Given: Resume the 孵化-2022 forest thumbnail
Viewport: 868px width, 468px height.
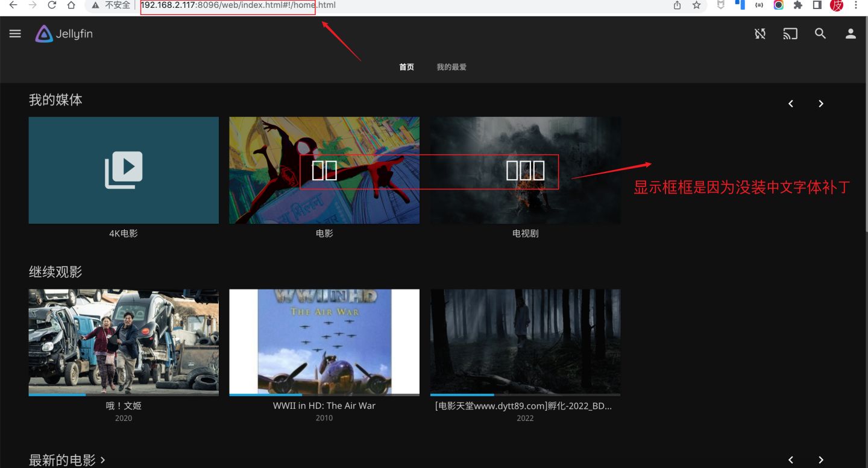Looking at the screenshot, I should [x=525, y=342].
